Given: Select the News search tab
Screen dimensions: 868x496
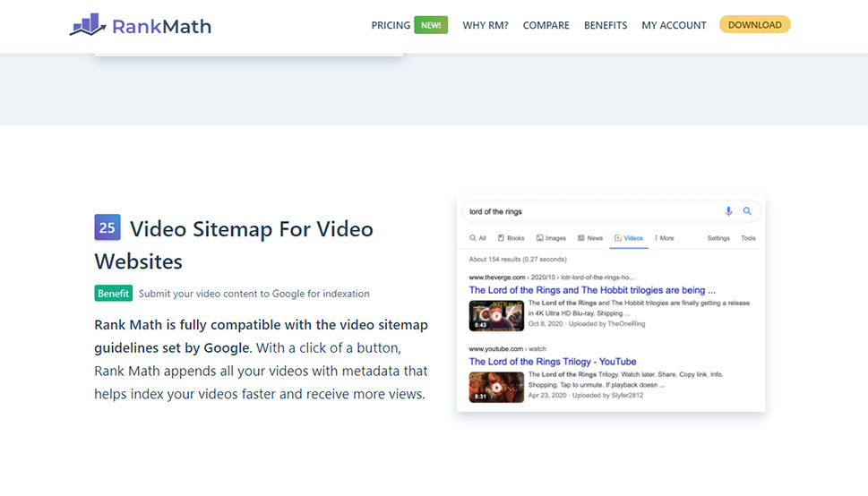Looking at the screenshot, I should [590, 238].
